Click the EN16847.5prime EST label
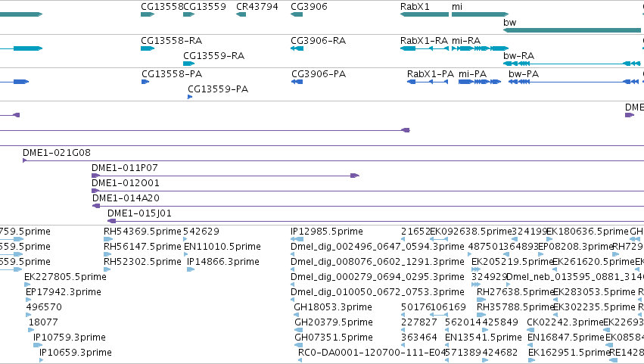644x364 pixels. point(566,338)
